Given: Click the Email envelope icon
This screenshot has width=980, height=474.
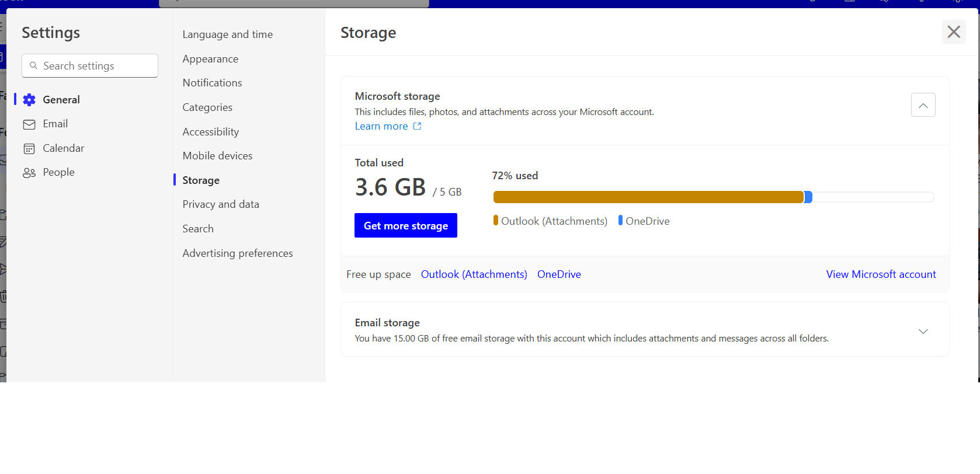Looking at the screenshot, I should (x=29, y=124).
